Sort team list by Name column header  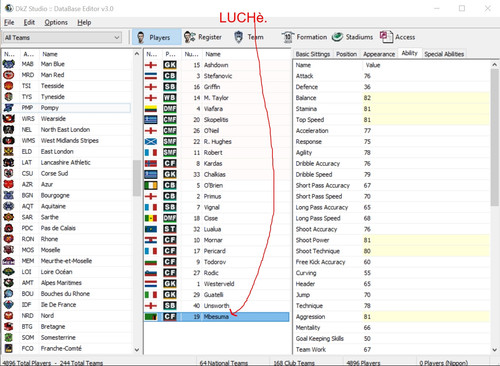pyautogui.click(x=50, y=54)
